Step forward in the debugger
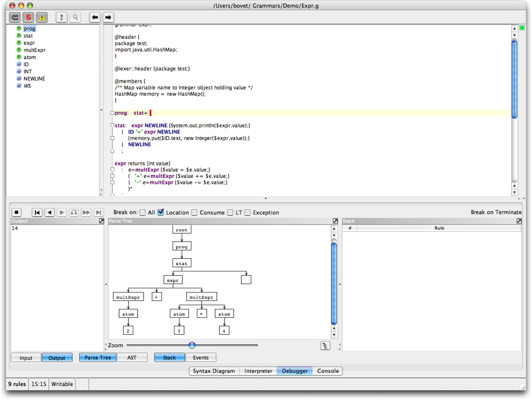 tap(62, 213)
